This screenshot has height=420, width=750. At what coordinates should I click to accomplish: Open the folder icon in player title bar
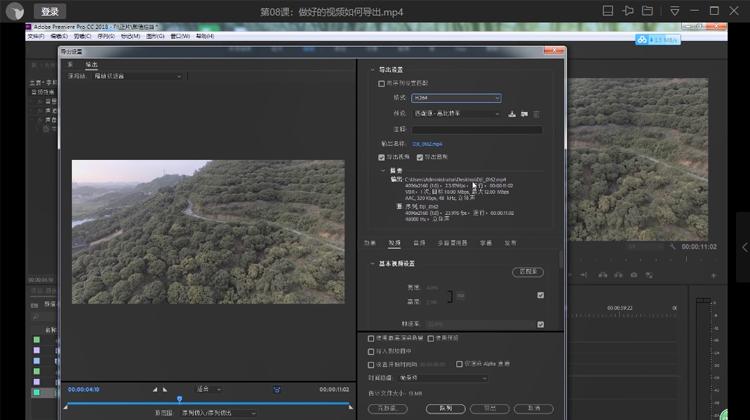[x=647, y=11]
